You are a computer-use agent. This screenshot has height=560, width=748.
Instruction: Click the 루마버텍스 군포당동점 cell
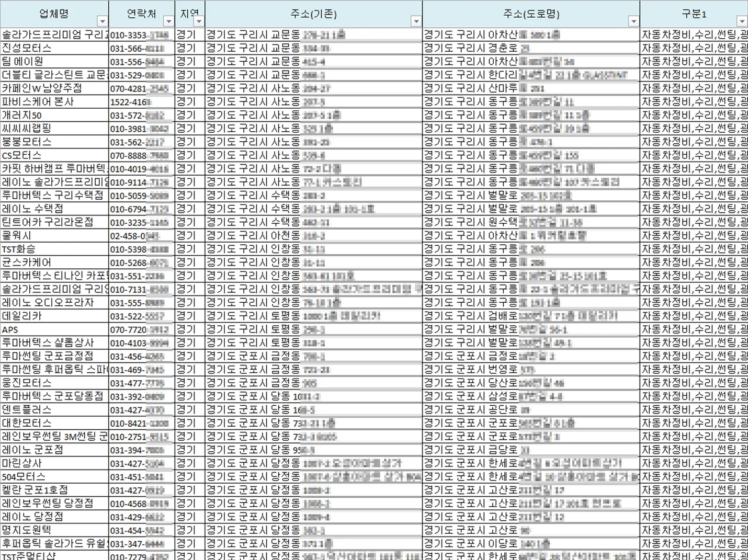pos(54,396)
